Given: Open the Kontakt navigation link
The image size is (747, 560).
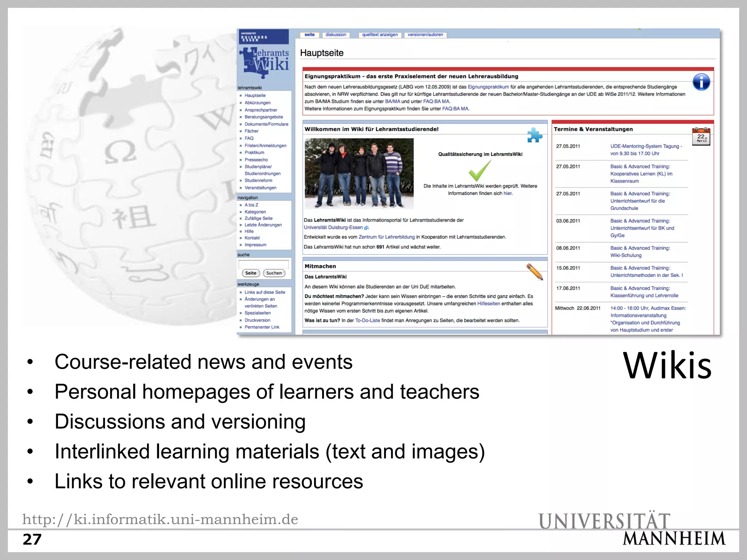Looking at the screenshot, I should 252,238.
